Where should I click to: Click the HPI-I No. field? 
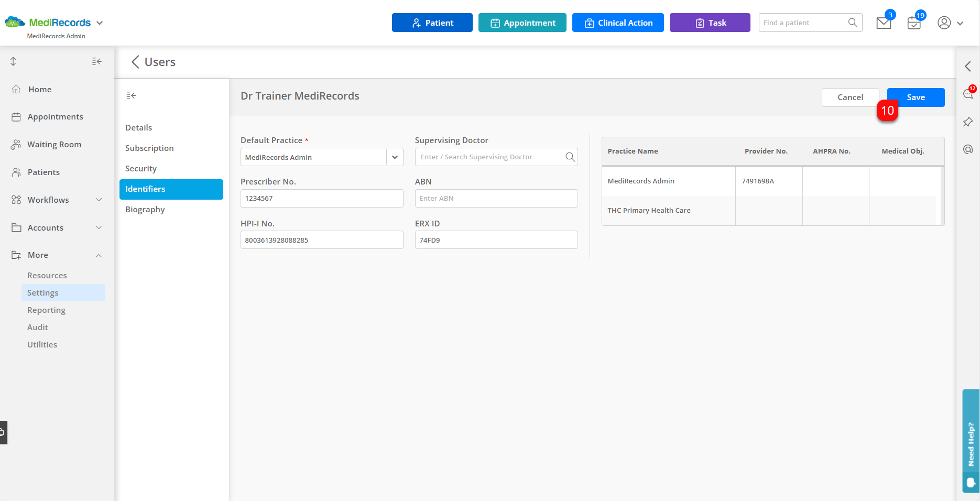(322, 240)
